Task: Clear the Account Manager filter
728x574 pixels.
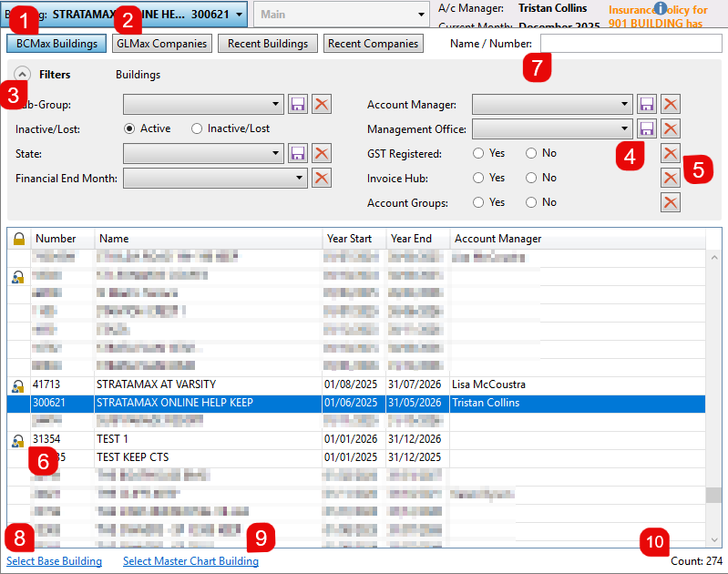Action: (671, 104)
